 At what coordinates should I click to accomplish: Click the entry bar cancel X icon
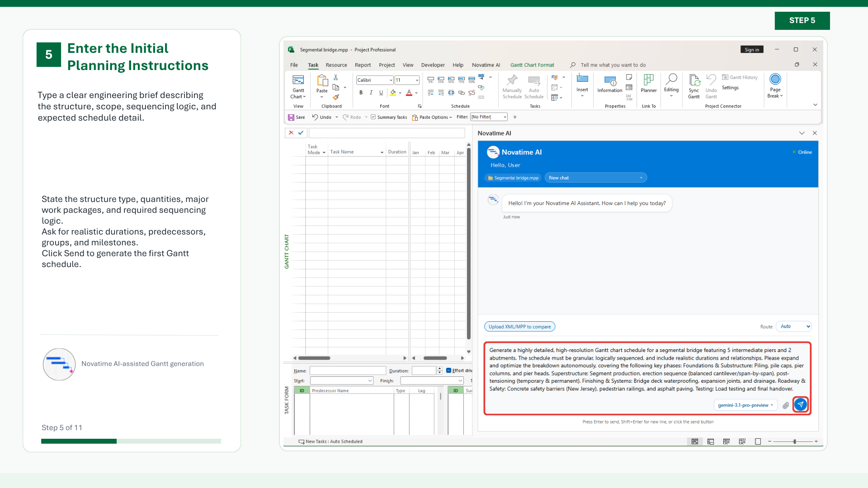tap(291, 133)
